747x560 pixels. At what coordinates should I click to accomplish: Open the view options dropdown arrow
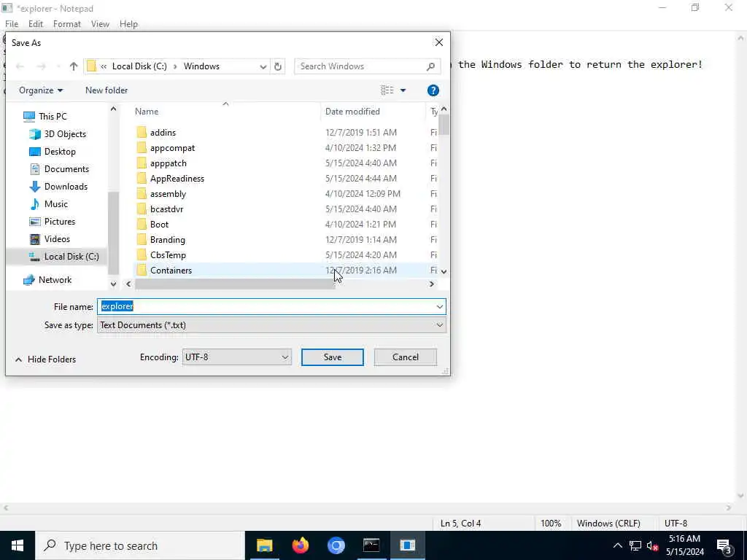coord(403,90)
